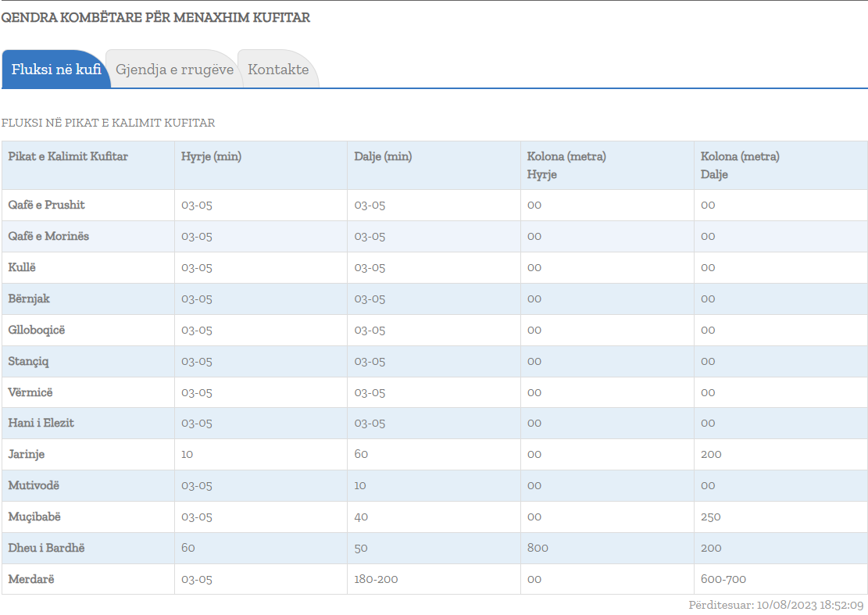
Task: Click the Pikat e Kalimit Kufitar header
Action: coord(68,156)
